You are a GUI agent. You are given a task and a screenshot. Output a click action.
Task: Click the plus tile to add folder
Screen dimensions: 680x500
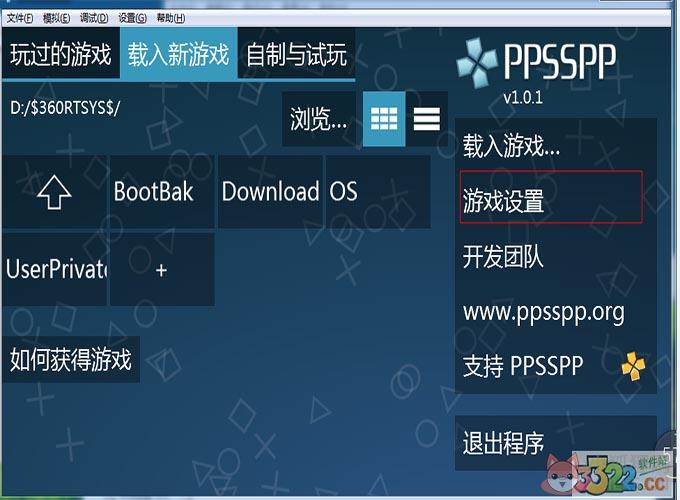[162, 269]
